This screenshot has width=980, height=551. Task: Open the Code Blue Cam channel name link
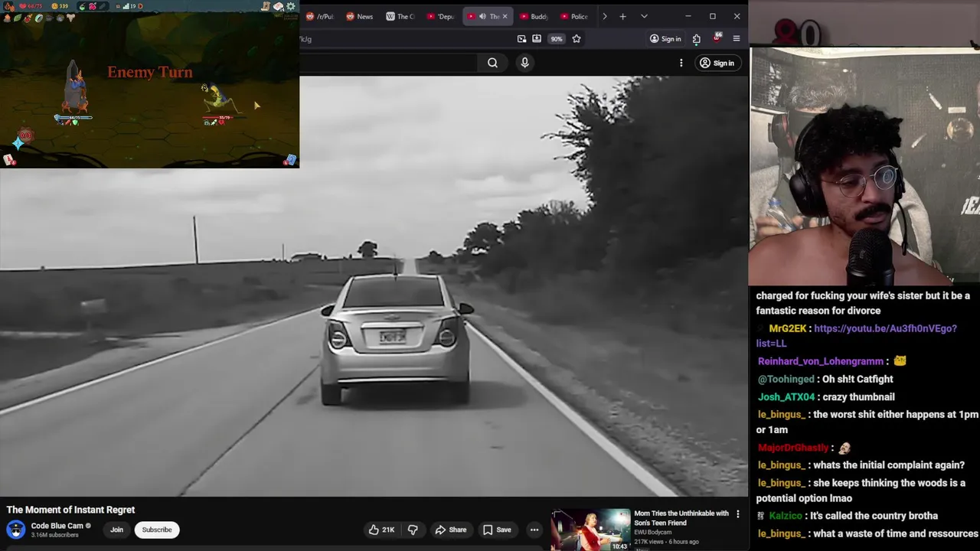tap(57, 526)
